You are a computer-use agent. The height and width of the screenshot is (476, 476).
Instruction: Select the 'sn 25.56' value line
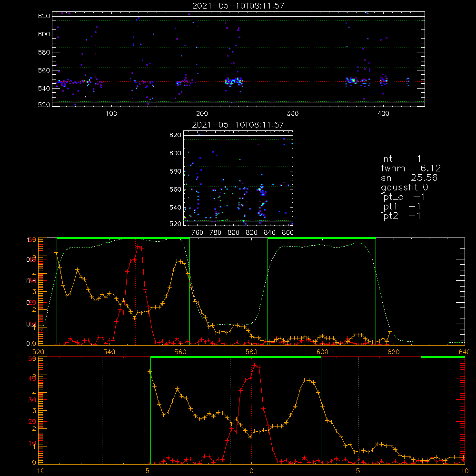point(409,178)
